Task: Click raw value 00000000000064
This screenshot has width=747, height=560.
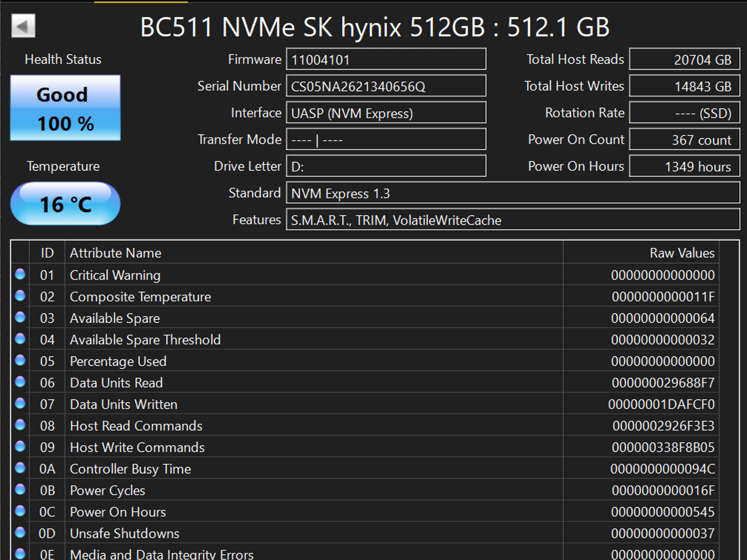Action: [x=663, y=318]
